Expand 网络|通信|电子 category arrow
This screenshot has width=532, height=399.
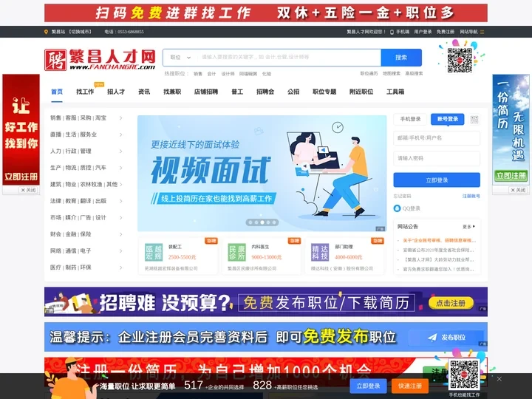[x=120, y=251]
